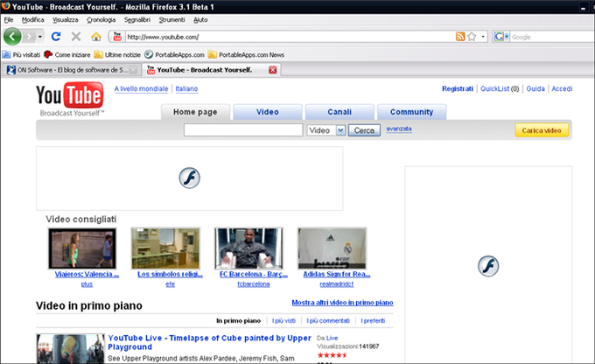Viewport: 595px width, 364px height.
Task: Click the YouTube search text field
Action: point(243,130)
